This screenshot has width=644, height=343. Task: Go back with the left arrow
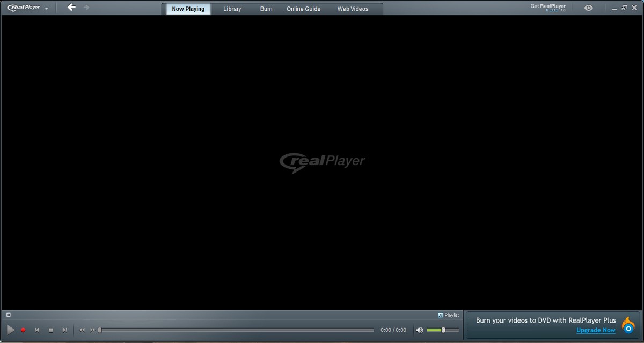point(71,8)
